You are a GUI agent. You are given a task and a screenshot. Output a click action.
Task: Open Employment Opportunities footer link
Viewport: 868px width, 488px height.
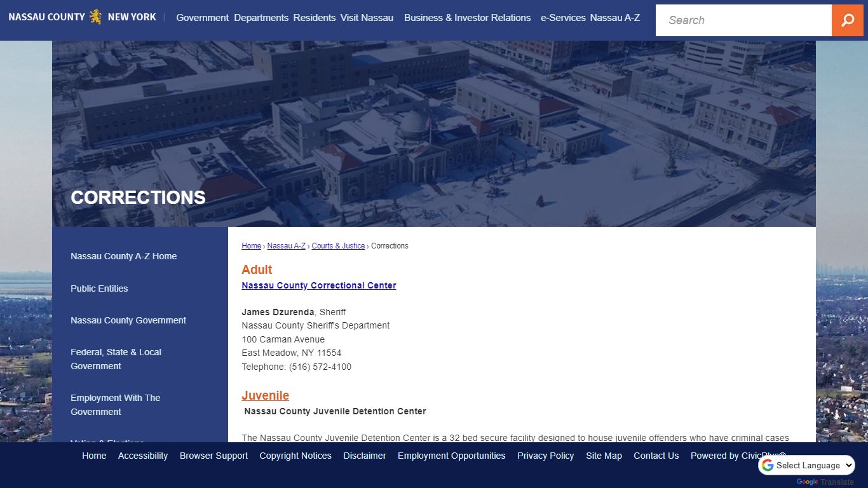click(x=452, y=456)
